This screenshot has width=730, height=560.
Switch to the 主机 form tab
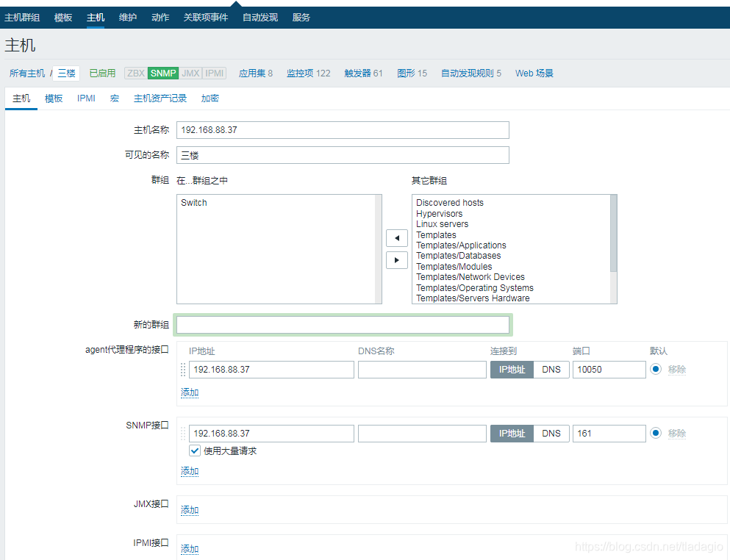coord(21,98)
